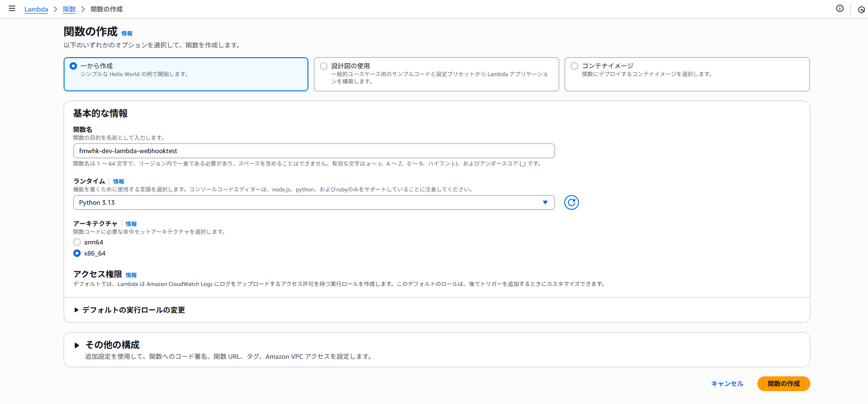The image size is (868, 404).
Task: Expand その他の構成 section
Action: [x=107, y=345]
